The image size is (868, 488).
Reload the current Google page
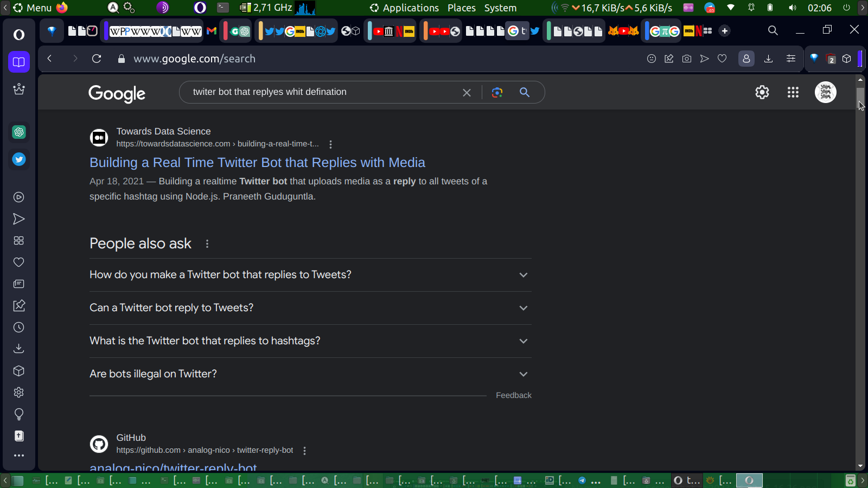(97, 59)
